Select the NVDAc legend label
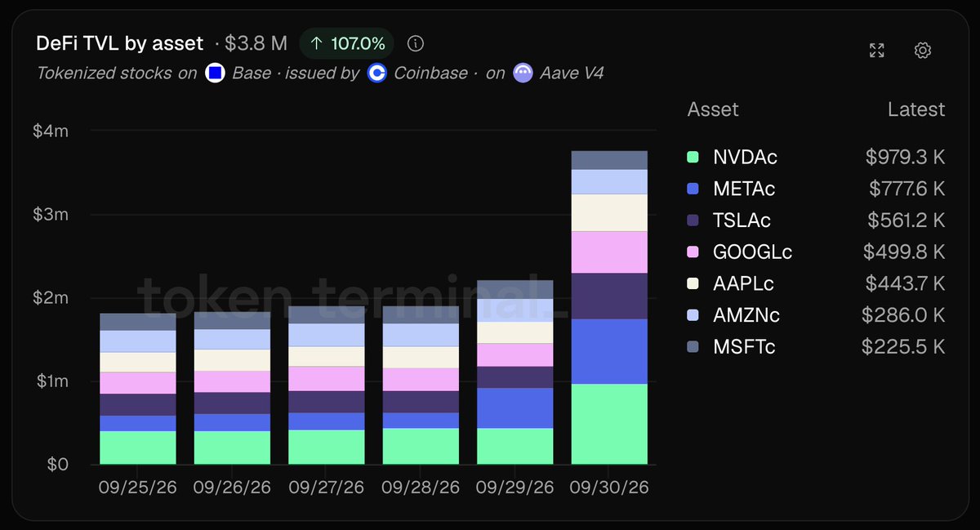 pyautogui.click(x=745, y=157)
